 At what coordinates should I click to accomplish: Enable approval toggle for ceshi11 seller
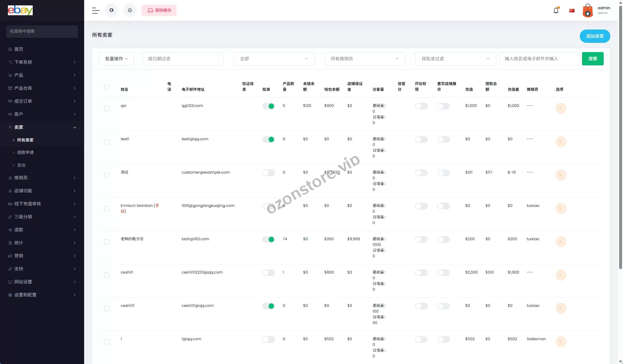pos(268,273)
